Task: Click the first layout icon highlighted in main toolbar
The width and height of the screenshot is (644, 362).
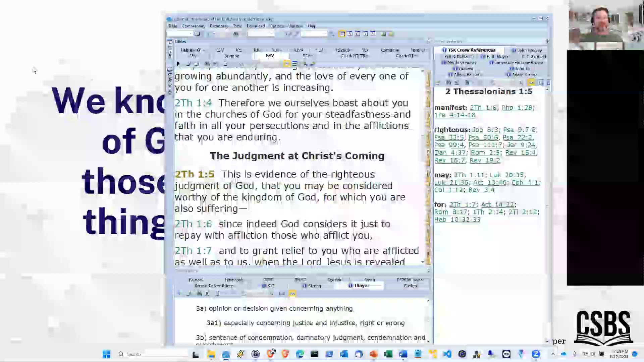Action: click(342, 34)
